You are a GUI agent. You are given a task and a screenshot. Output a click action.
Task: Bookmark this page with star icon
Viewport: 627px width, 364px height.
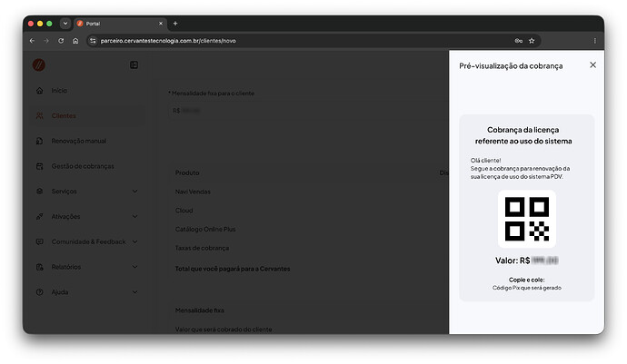(x=532, y=41)
